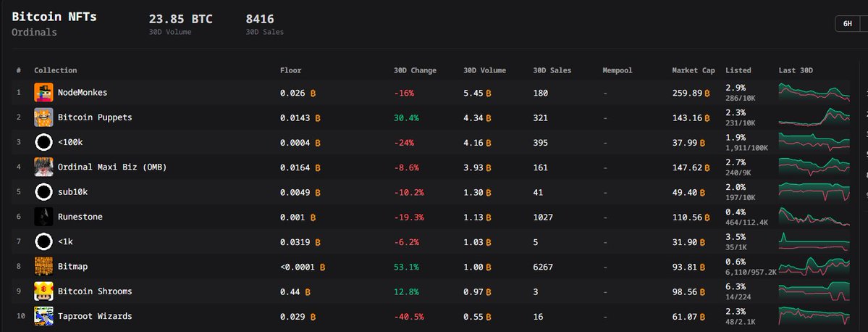Screen dimensions: 868x332
Task: Click the <1k collection ring icon
Action: 43,241
